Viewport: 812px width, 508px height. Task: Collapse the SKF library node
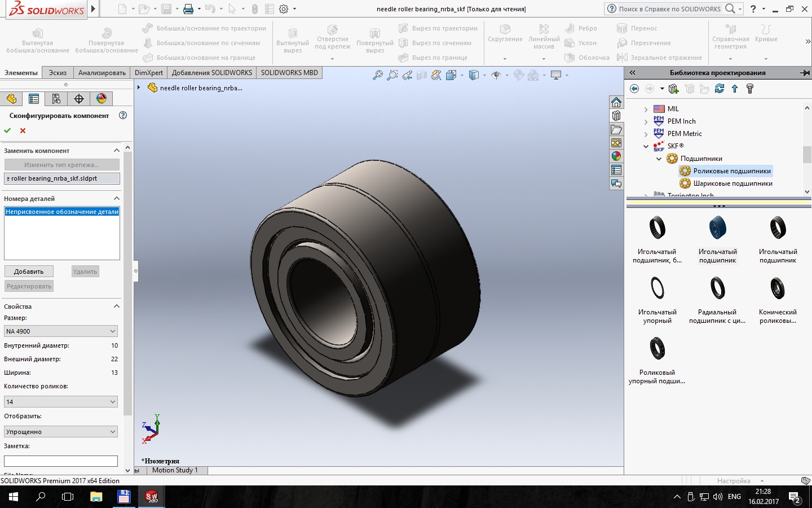pyautogui.click(x=646, y=146)
